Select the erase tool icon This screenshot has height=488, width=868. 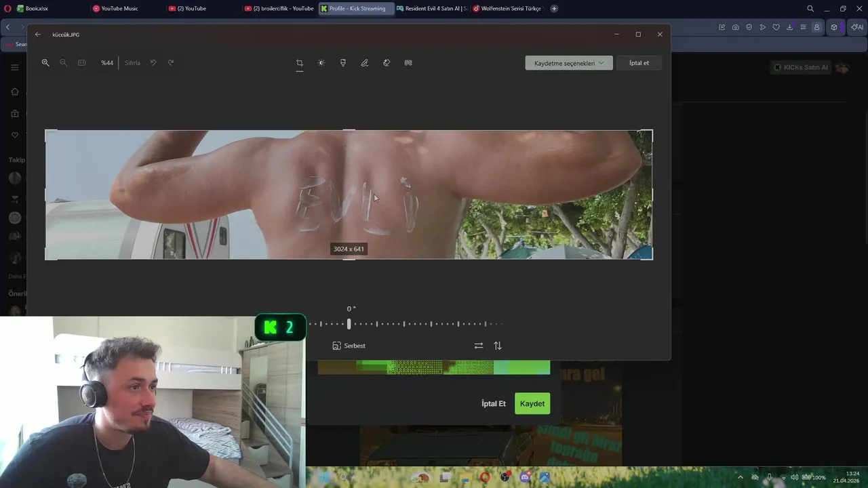(387, 62)
